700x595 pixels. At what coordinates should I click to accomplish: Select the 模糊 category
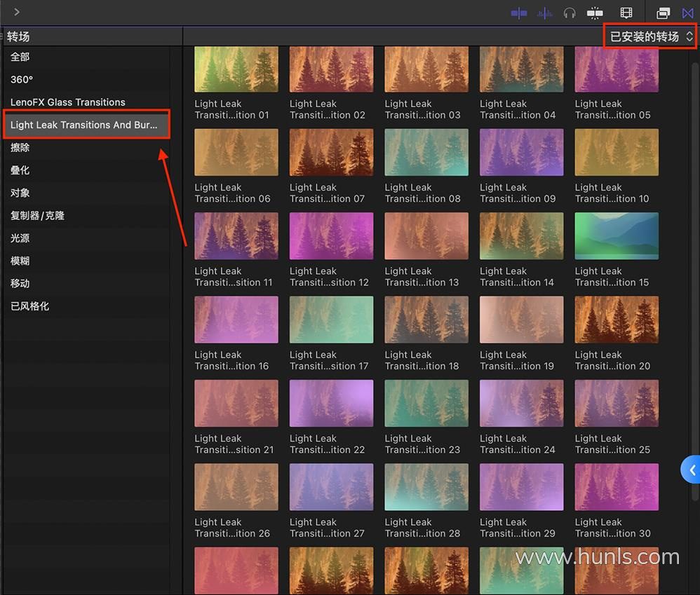click(20, 261)
